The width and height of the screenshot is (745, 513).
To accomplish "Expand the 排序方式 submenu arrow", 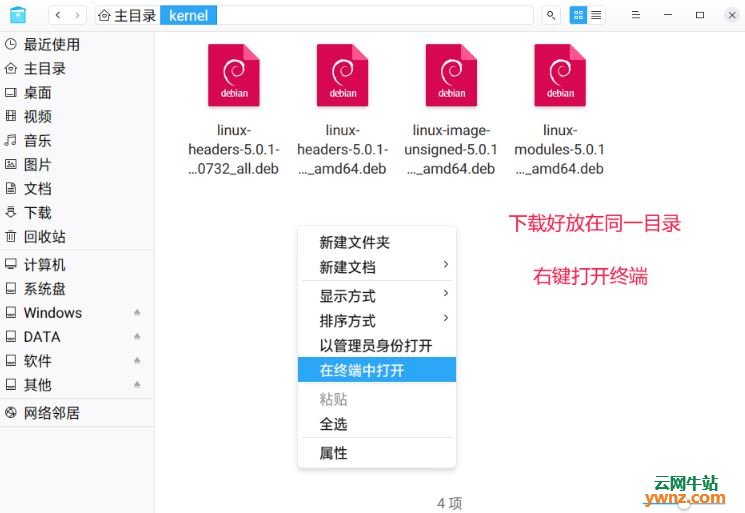I will pos(446,318).
